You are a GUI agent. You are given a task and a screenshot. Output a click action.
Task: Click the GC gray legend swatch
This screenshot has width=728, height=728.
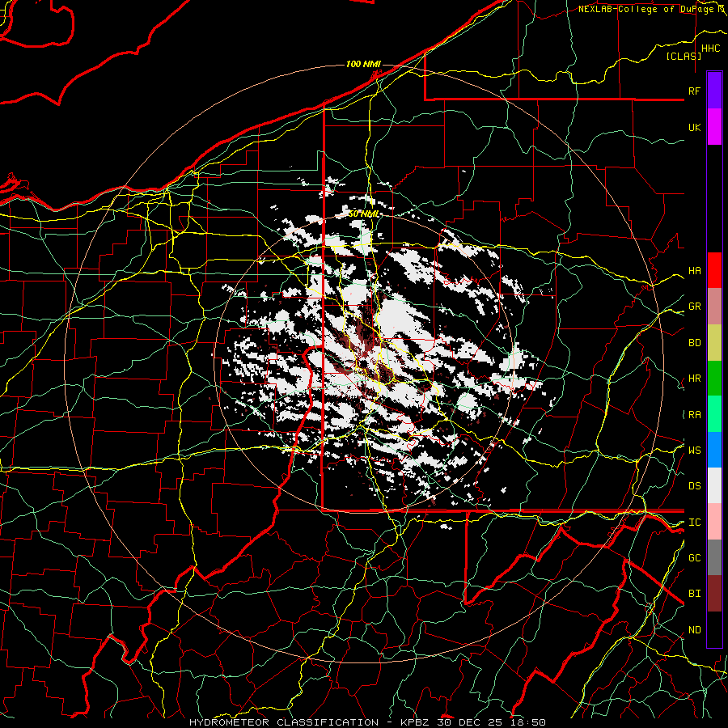pos(714,557)
